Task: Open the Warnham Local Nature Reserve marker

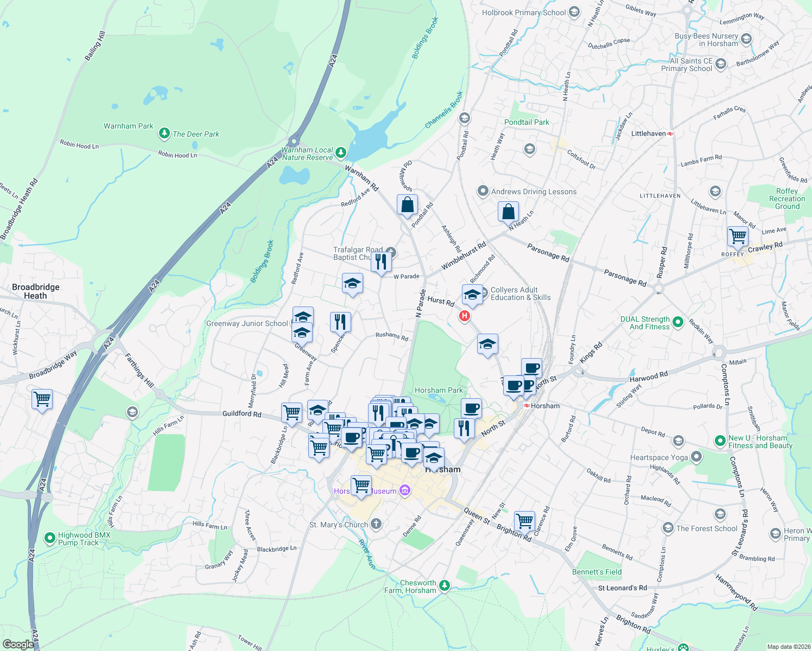Action: (340, 152)
